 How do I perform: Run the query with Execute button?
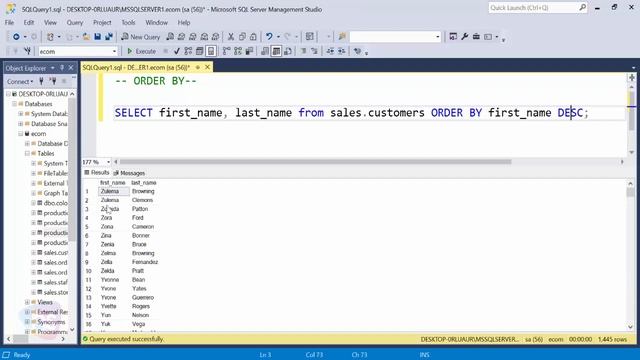[x=141, y=51]
